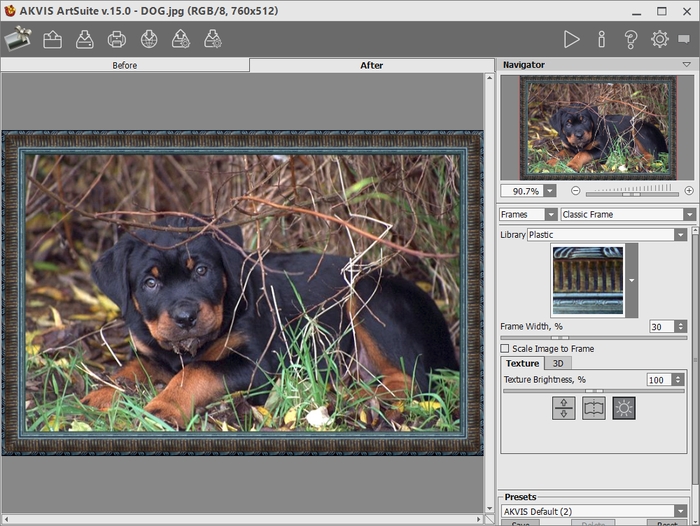The width and height of the screenshot is (700, 526).
Task: Click the Navigator preview thumbnail
Action: pos(597,128)
